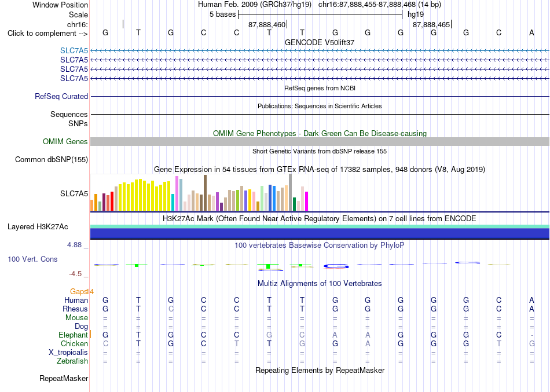
Task: Click the final A base in Human row
Action: click(531, 300)
